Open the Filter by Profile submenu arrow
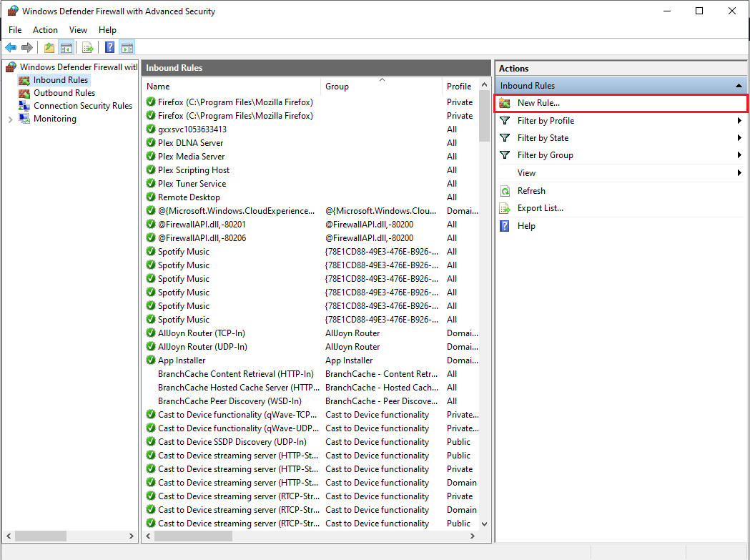Viewport: 750px width, 560px height. coord(739,121)
